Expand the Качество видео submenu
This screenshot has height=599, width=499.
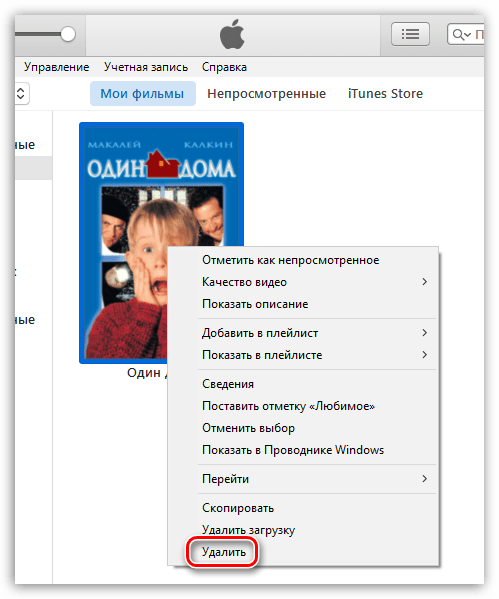(303, 282)
